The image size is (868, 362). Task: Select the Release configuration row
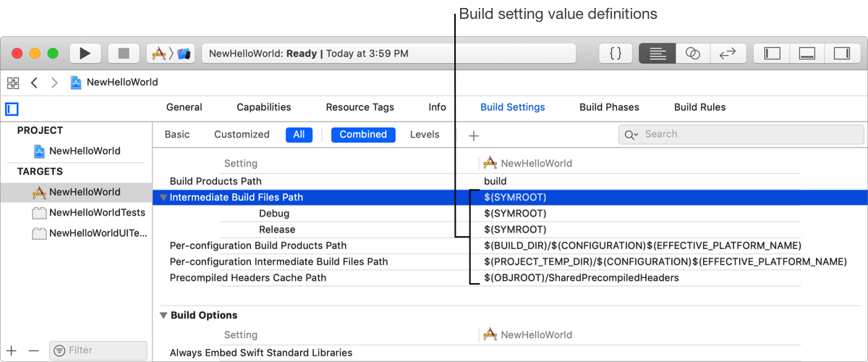click(277, 230)
